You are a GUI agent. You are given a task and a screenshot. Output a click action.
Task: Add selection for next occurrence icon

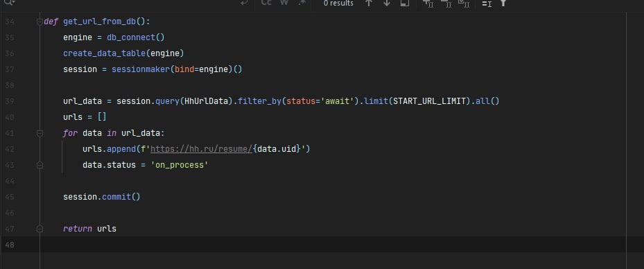(x=428, y=3)
